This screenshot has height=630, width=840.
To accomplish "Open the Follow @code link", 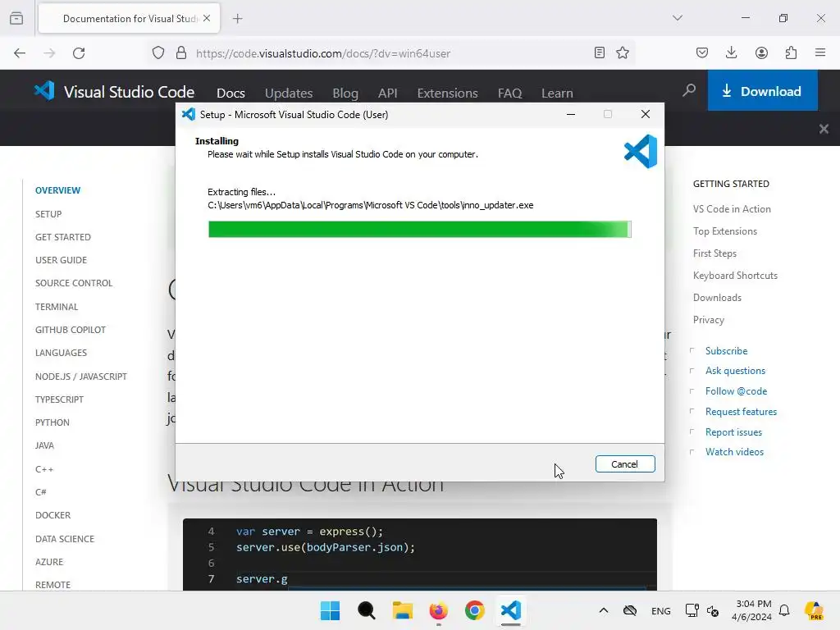I will pyautogui.click(x=736, y=391).
